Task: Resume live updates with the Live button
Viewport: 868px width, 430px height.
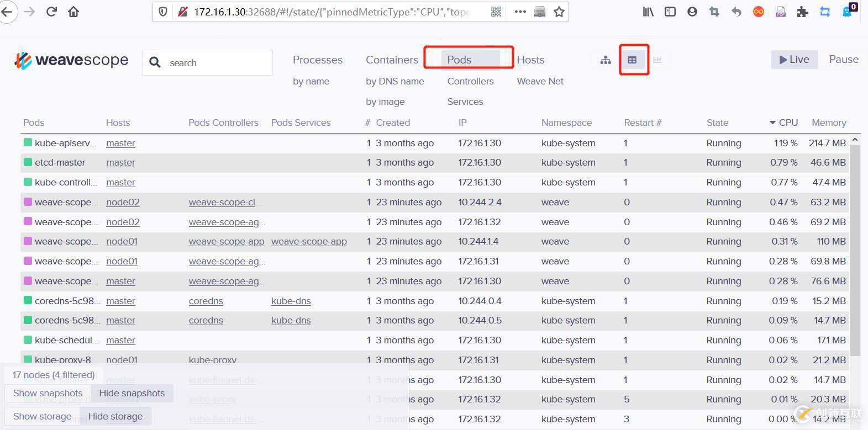Action: 794,60
